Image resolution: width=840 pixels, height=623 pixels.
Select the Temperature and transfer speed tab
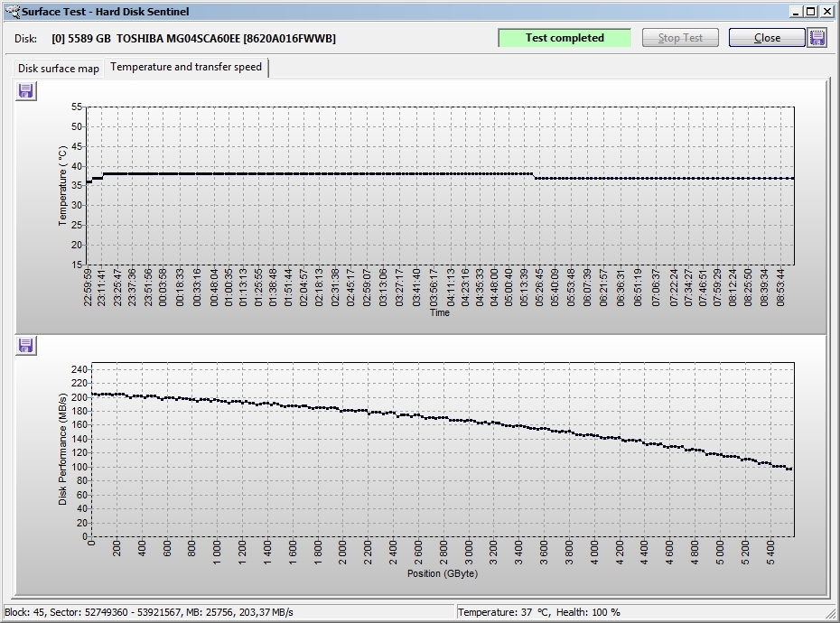186,68
